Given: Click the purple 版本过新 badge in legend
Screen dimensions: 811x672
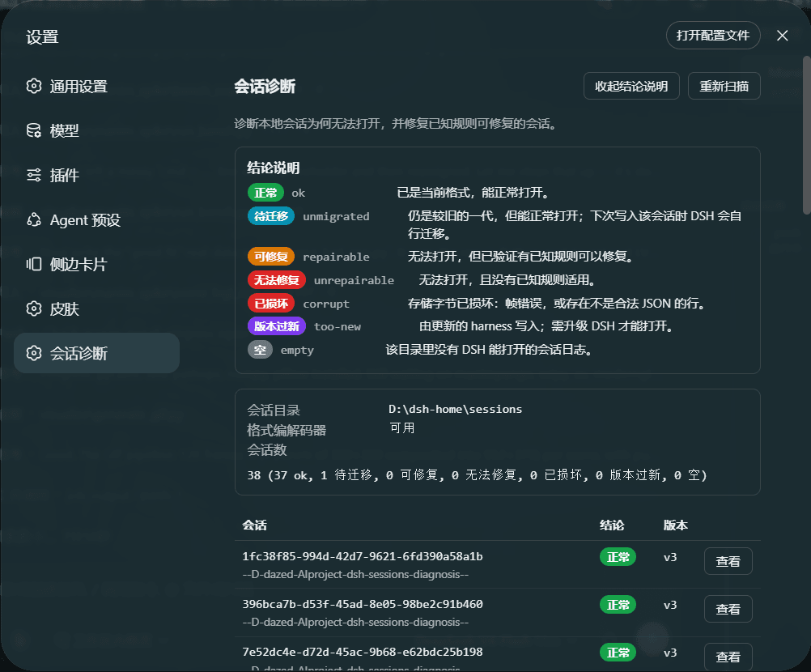Looking at the screenshot, I should point(276,326).
